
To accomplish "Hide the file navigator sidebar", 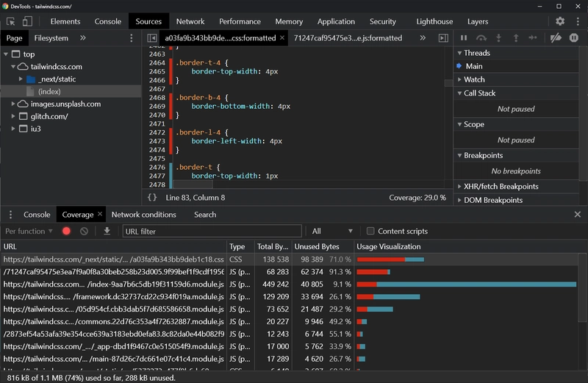I will point(152,37).
